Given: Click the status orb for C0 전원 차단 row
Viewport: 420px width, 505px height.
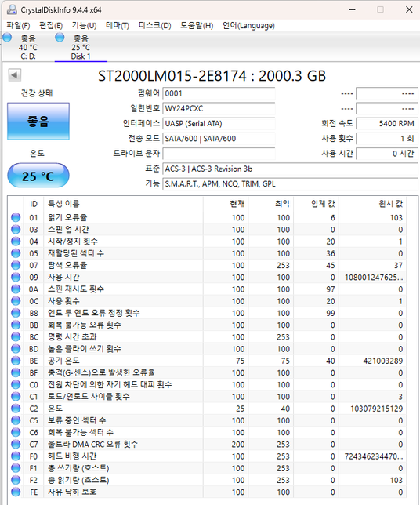Looking at the screenshot, I should tap(16, 384).
